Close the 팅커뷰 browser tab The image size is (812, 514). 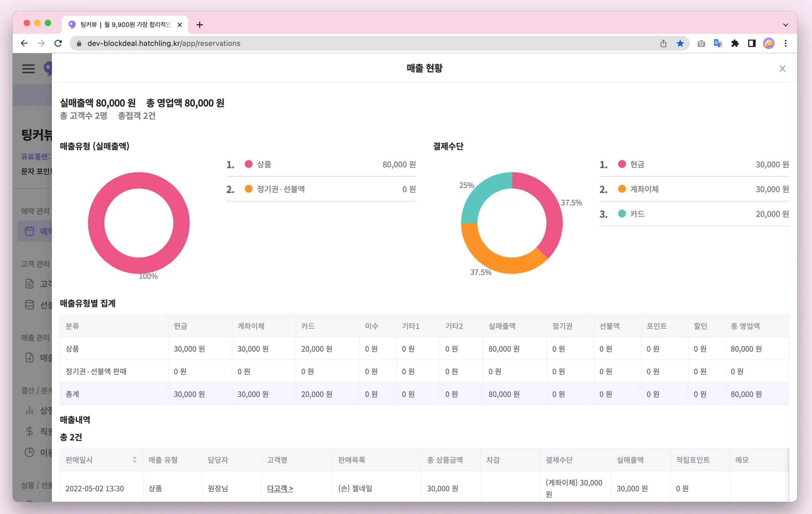point(180,25)
